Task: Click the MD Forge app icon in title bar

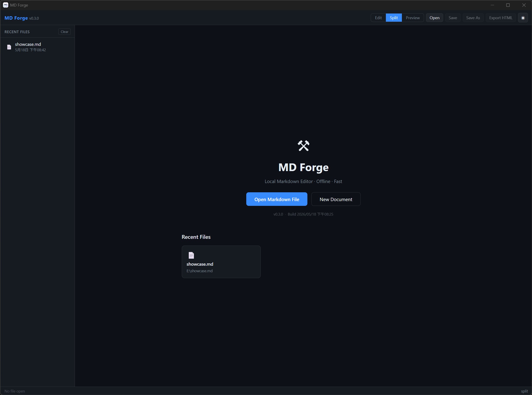Action: [x=5, y=5]
